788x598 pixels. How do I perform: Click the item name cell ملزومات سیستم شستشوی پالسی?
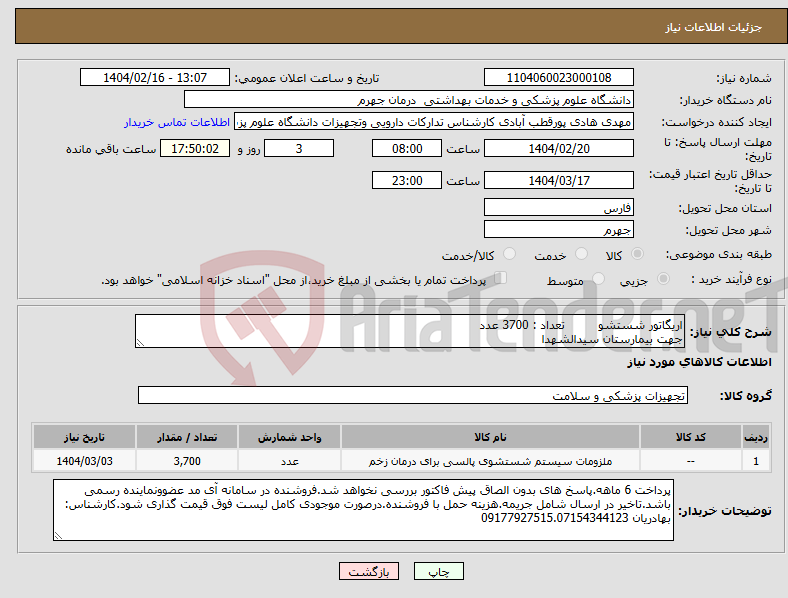pos(490,461)
